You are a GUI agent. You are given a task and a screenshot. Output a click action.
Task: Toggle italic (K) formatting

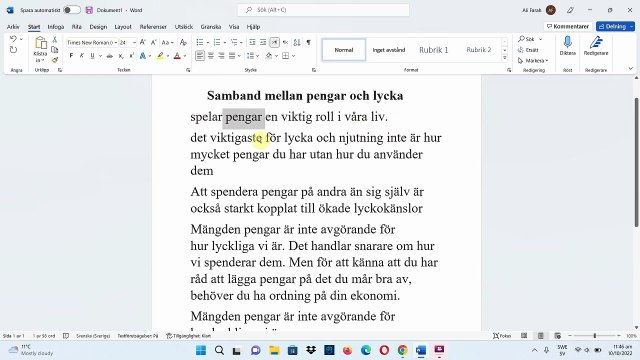point(82,56)
